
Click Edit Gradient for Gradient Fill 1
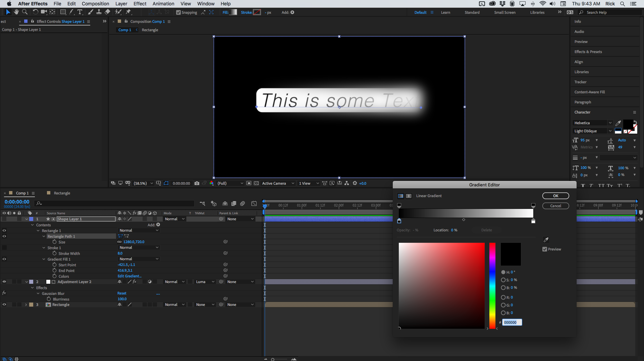pyautogui.click(x=129, y=276)
